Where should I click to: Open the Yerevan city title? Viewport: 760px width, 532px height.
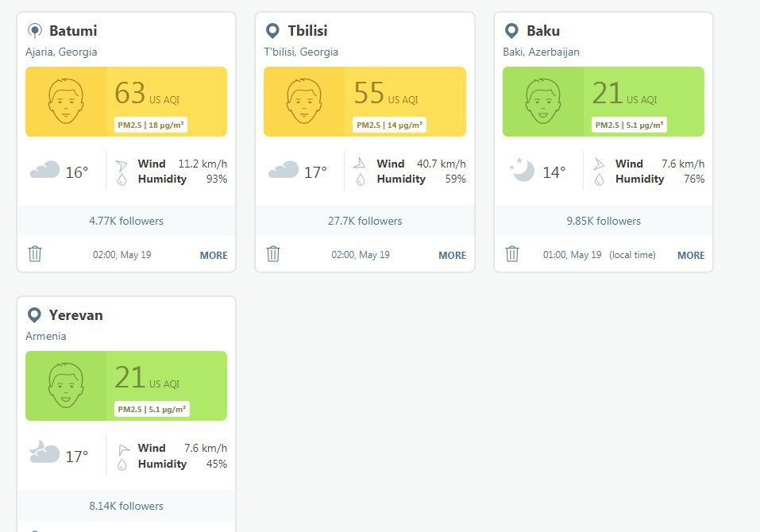pos(75,315)
